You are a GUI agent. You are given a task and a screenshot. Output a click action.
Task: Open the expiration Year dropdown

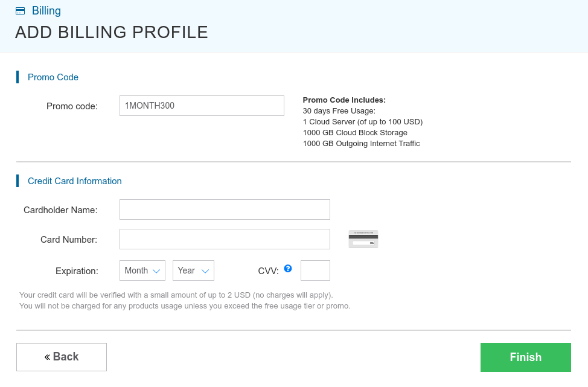(193, 270)
